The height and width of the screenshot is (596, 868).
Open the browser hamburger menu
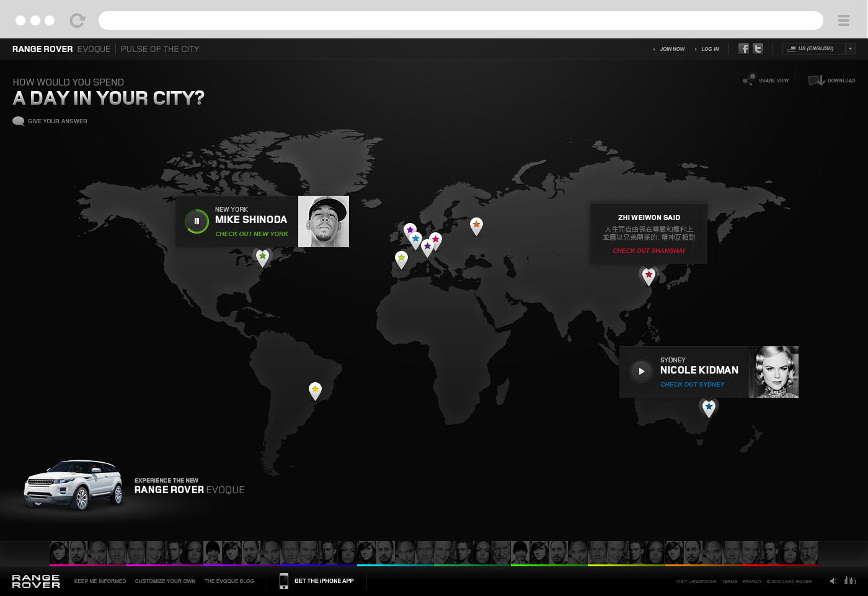pyautogui.click(x=843, y=20)
